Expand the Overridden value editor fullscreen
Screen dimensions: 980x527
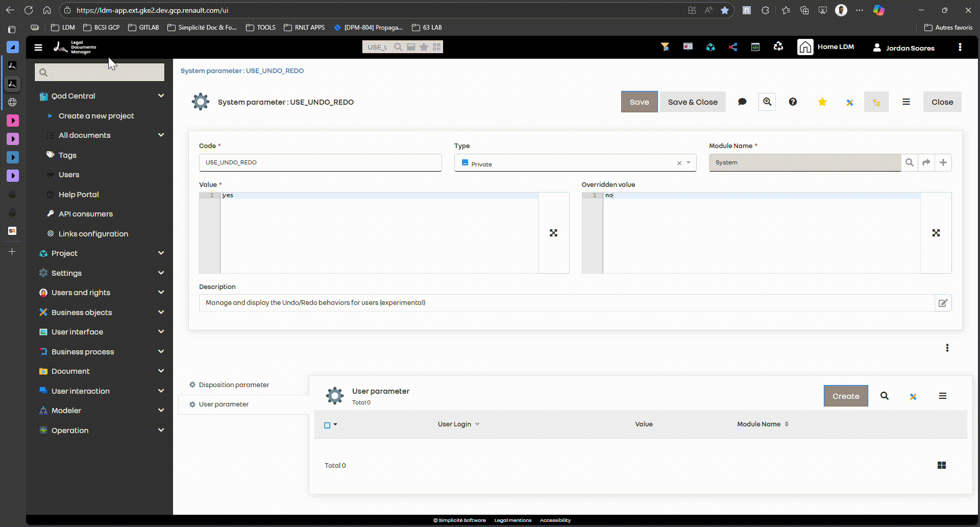pyautogui.click(x=936, y=233)
